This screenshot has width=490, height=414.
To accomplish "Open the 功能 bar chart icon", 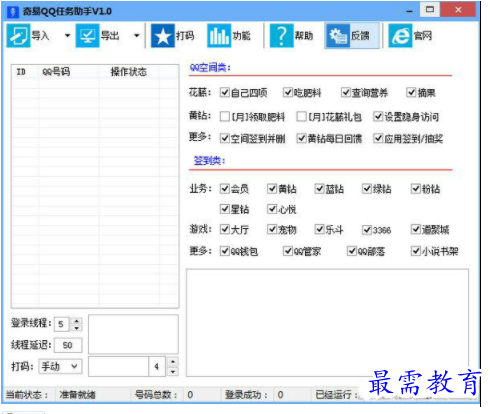I will (219, 36).
